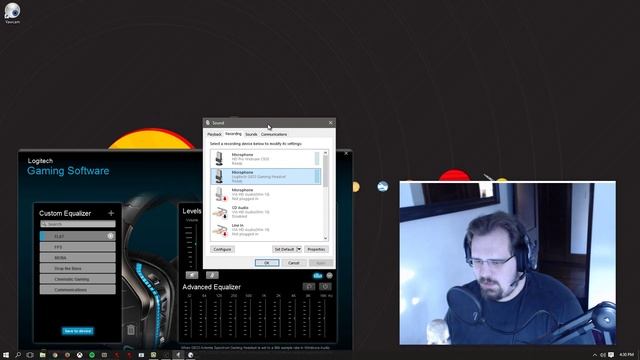Switch to the Communications tab

[274, 134]
